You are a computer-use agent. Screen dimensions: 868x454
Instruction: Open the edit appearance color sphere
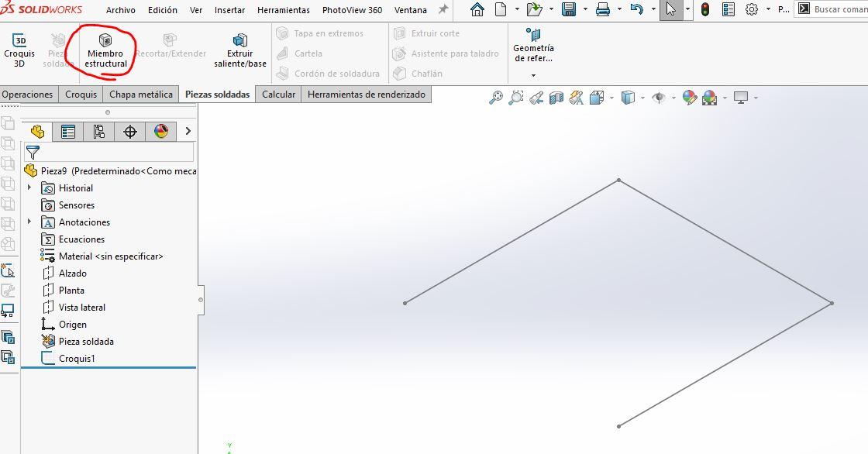coord(689,98)
